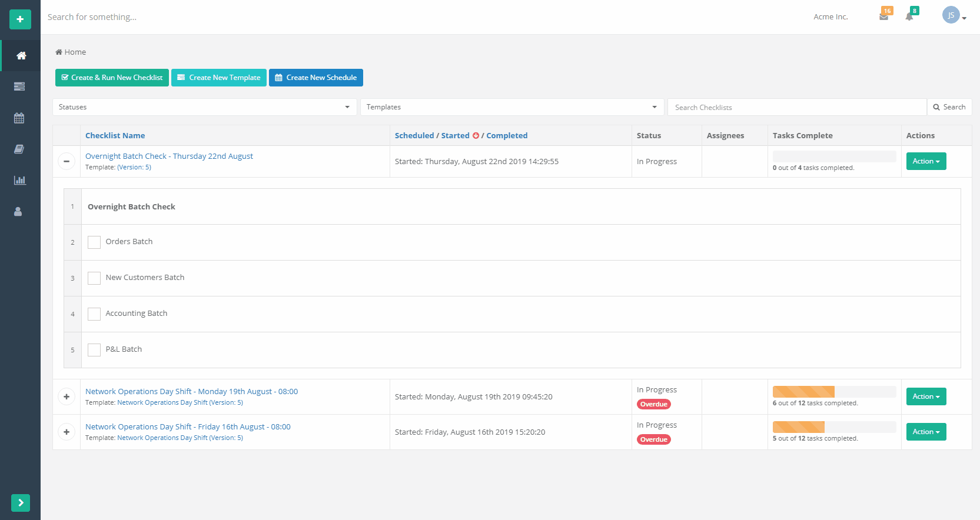The image size is (980, 520).
Task: Open the bar chart reports icon
Action: tap(19, 180)
